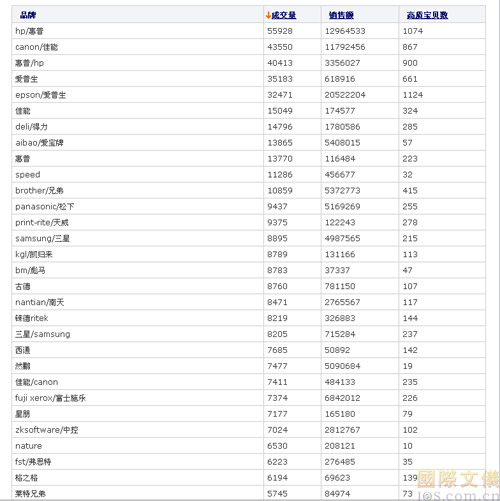Click the 5745 volume value

pos(277,494)
